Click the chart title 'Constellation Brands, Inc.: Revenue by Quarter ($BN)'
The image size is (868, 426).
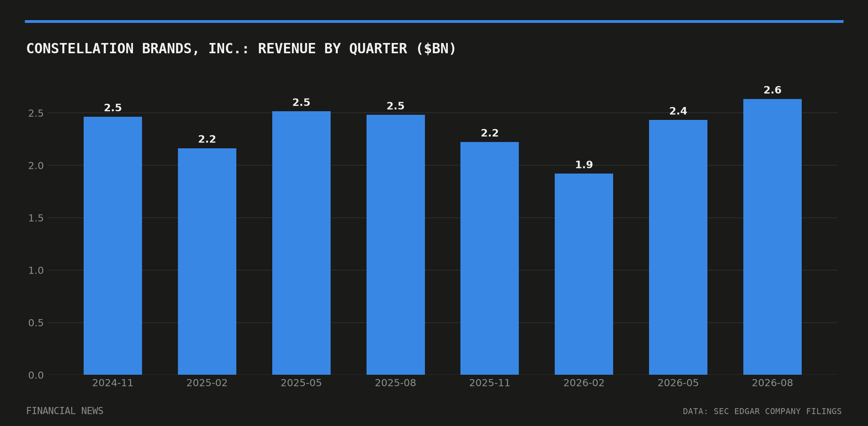[241, 49]
